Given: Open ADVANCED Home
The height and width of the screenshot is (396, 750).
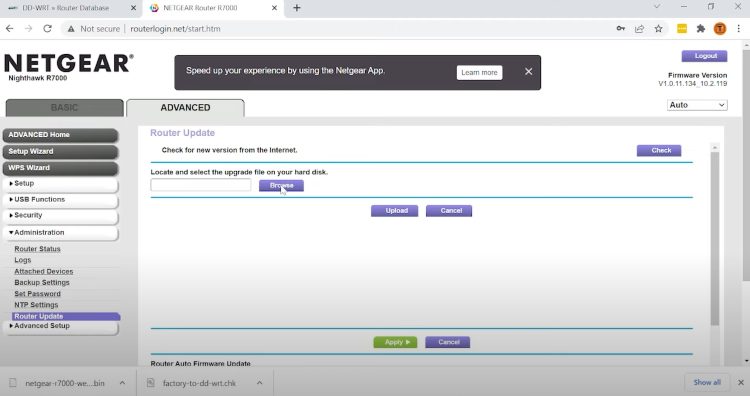Looking at the screenshot, I should coord(60,135).
